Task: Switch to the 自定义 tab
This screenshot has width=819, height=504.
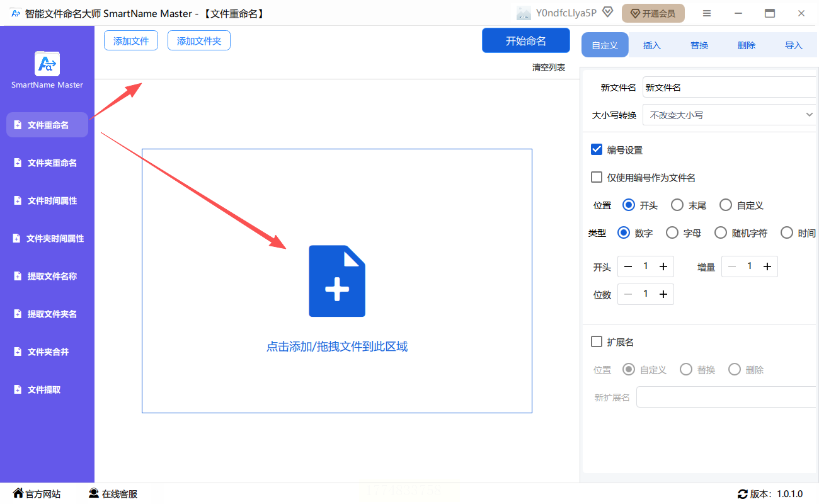Action: click(x=605, y=45)
